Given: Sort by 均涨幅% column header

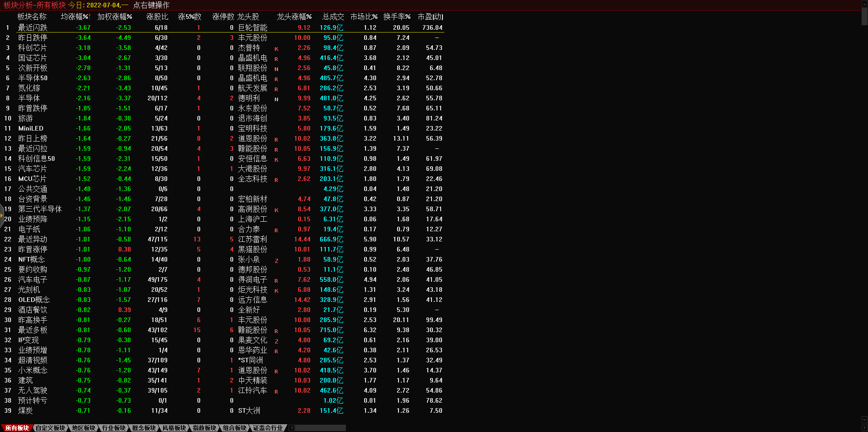Looking at the screenshot, I should [x=75, y=16].
